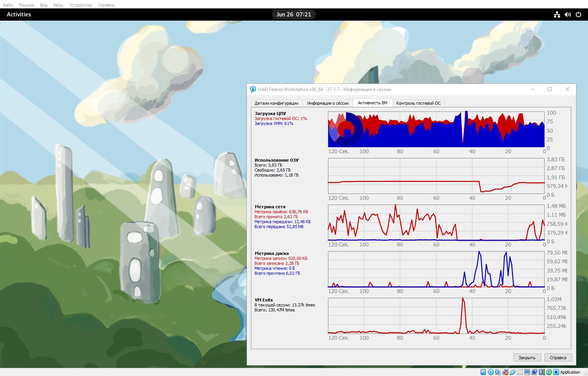Click the USB devices status icon

pyautogui.click(x=512, y=372)
